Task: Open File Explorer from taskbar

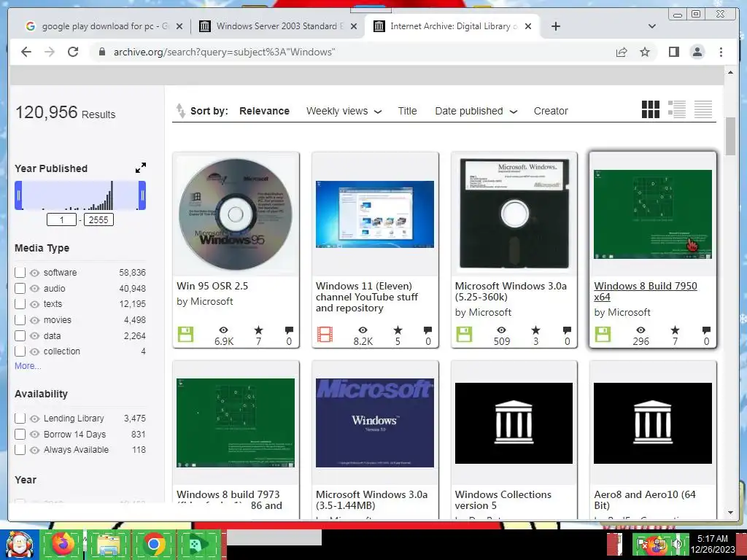Action: [x=109, y=544]
